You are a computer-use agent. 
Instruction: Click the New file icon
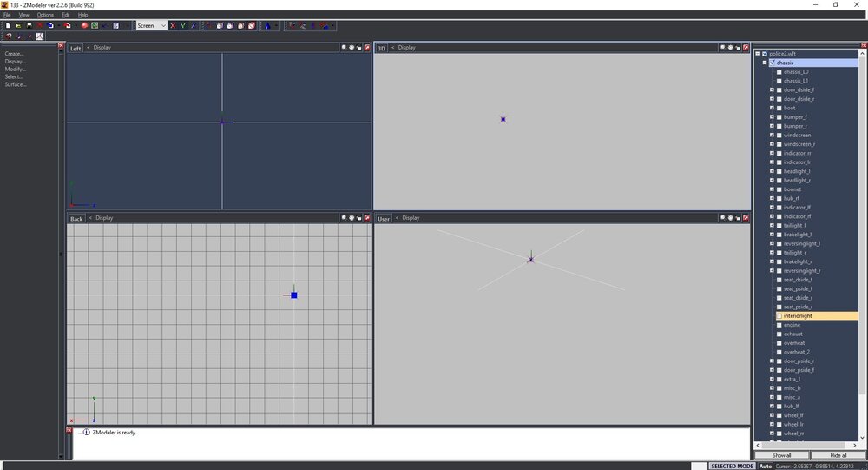[9, 25]
